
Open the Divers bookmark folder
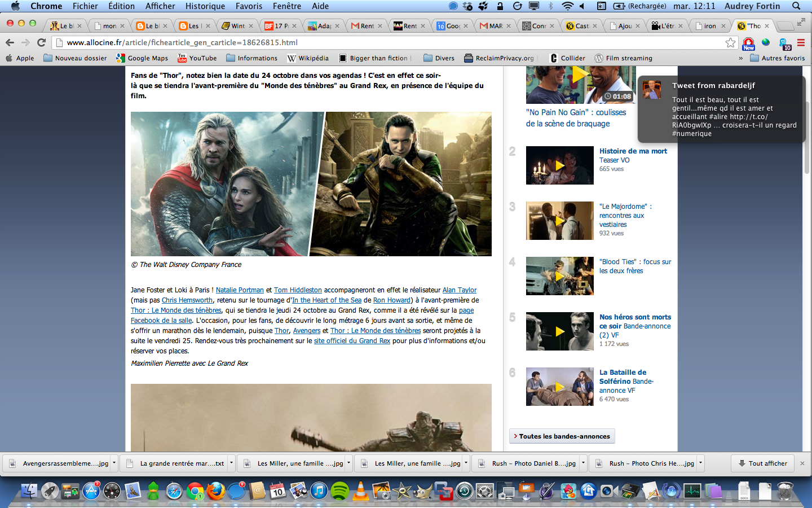tap(439, 58)
